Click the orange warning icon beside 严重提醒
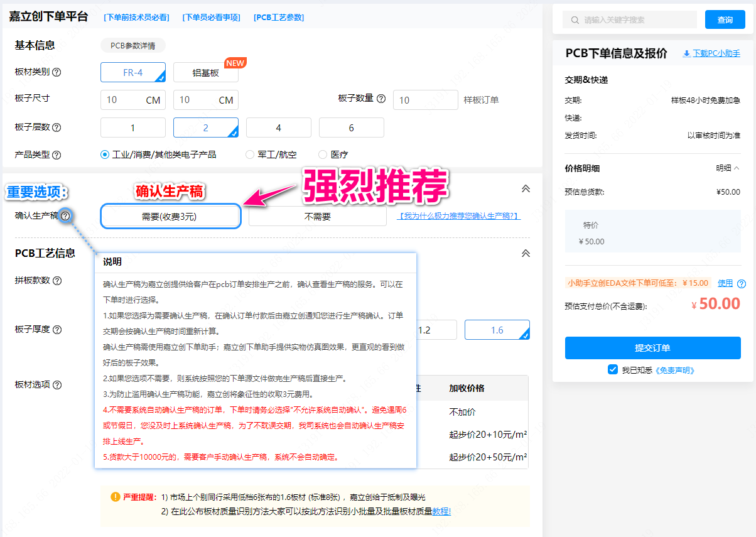This screenshot has height=537, width=756. pos(116,497)
